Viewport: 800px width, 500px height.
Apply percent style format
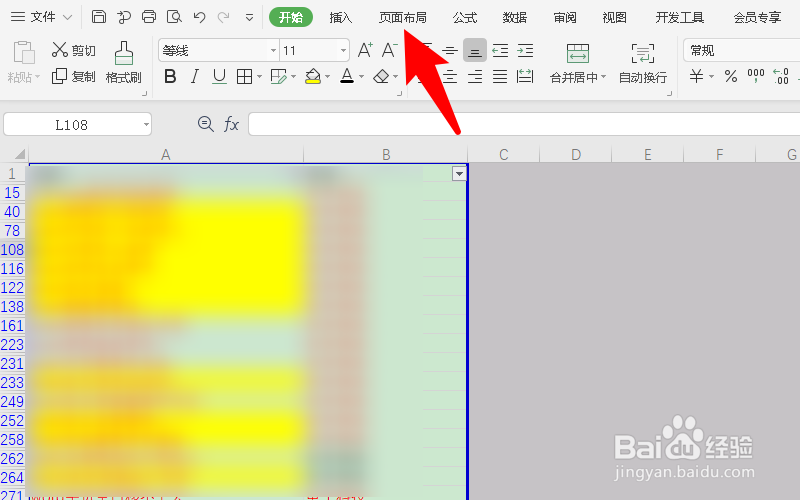(731, 77)
